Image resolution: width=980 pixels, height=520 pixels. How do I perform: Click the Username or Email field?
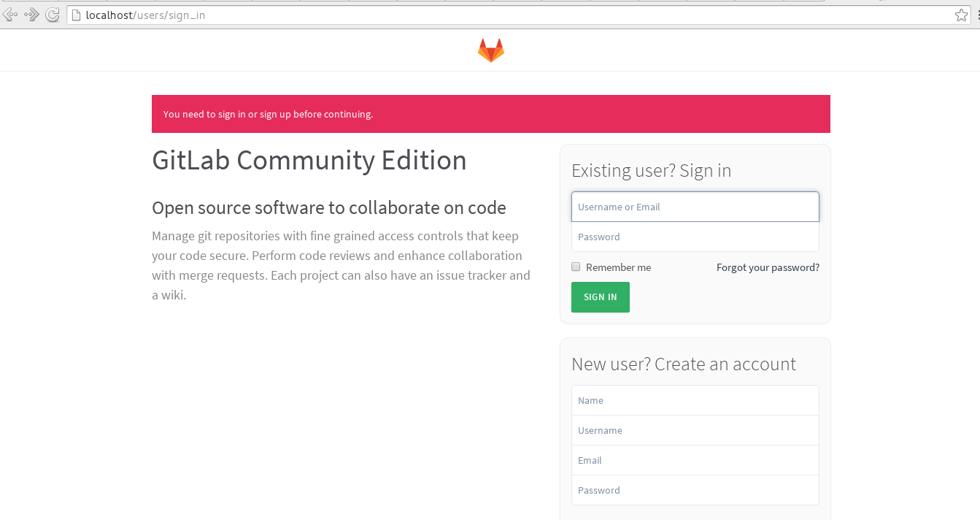coord(695,207)
